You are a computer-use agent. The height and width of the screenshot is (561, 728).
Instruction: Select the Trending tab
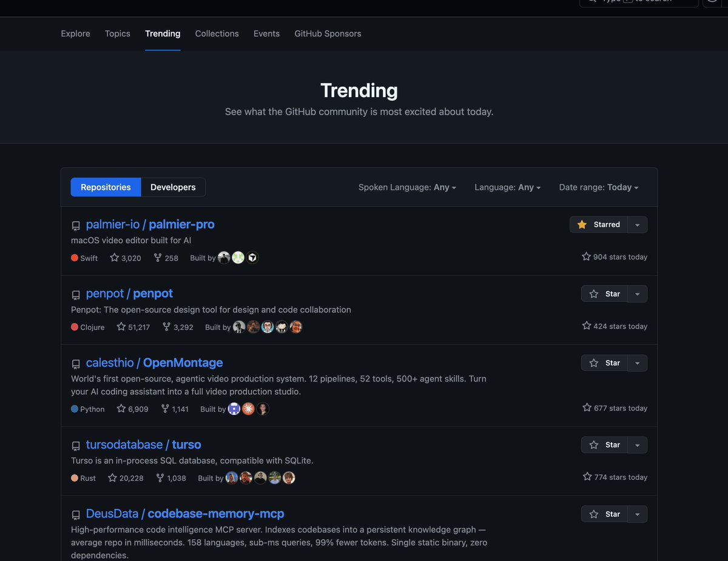(163, 33)
